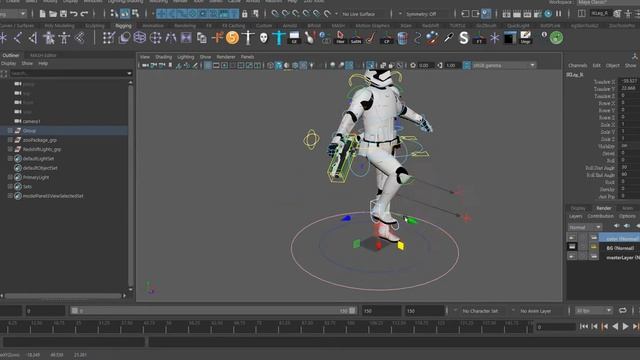The height and width of the screenshot is (360, 640).
Task: Click the New Scene icon
Action: point(42,14)
